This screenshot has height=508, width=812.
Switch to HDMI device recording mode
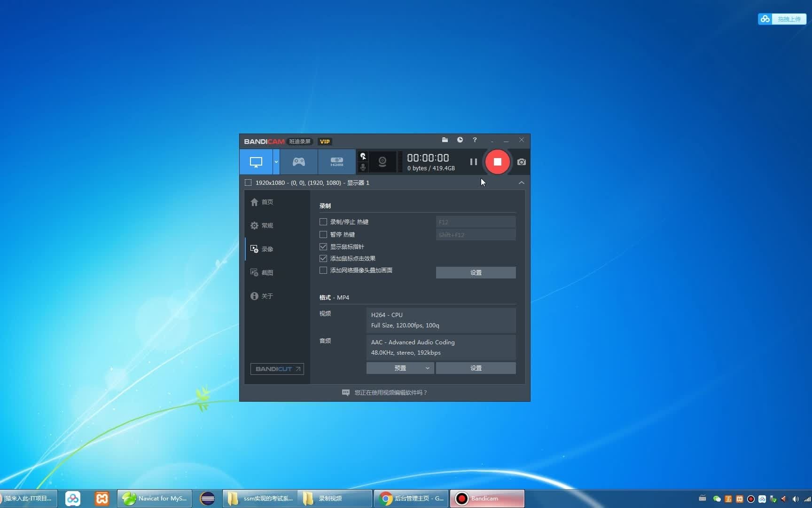[336, 162]
